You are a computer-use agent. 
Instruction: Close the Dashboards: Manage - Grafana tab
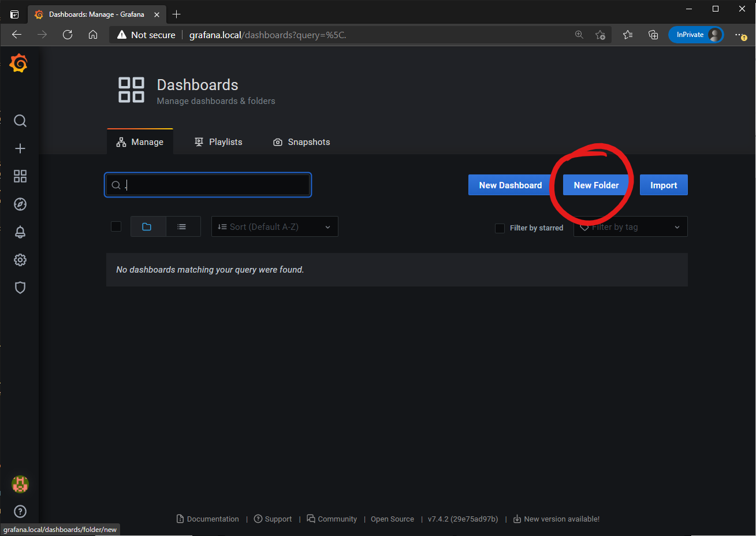(157, 14)
